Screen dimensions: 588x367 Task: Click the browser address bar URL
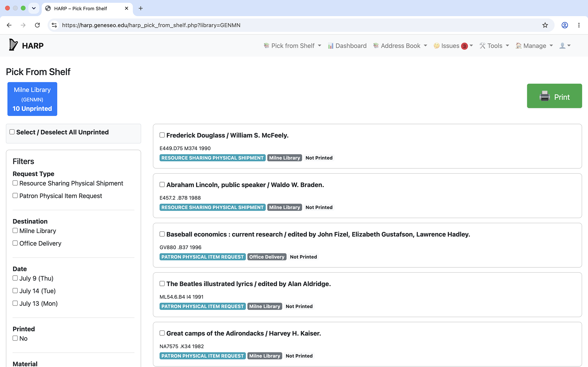pos(151,25)
